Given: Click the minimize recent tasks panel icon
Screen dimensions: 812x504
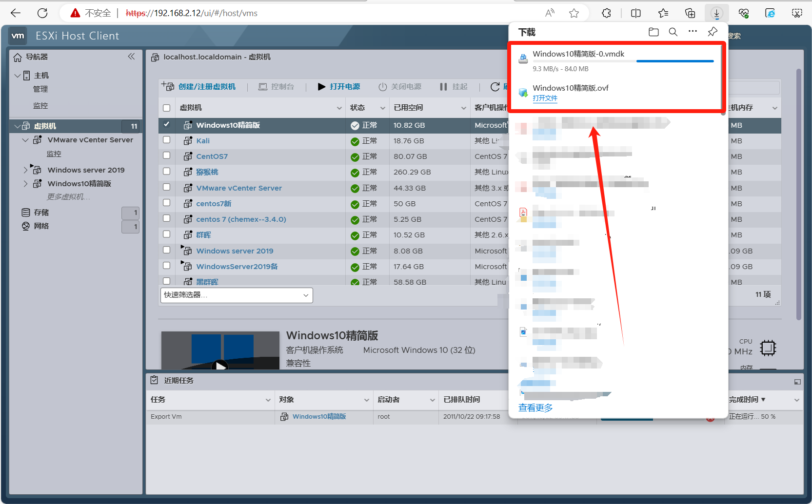Looking at the screenshot, I should point(797,382).
